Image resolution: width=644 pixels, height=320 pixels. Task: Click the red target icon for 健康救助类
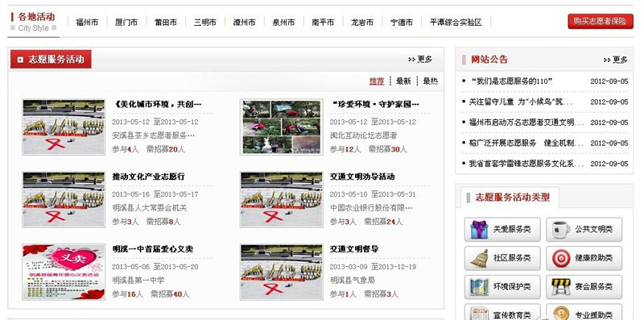pos(560,258)
